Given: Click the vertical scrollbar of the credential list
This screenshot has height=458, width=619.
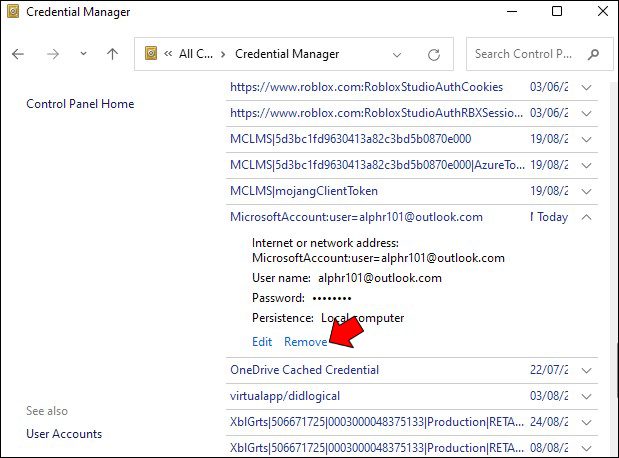Looking at the screenshot, I should click(x=615, y=268).
